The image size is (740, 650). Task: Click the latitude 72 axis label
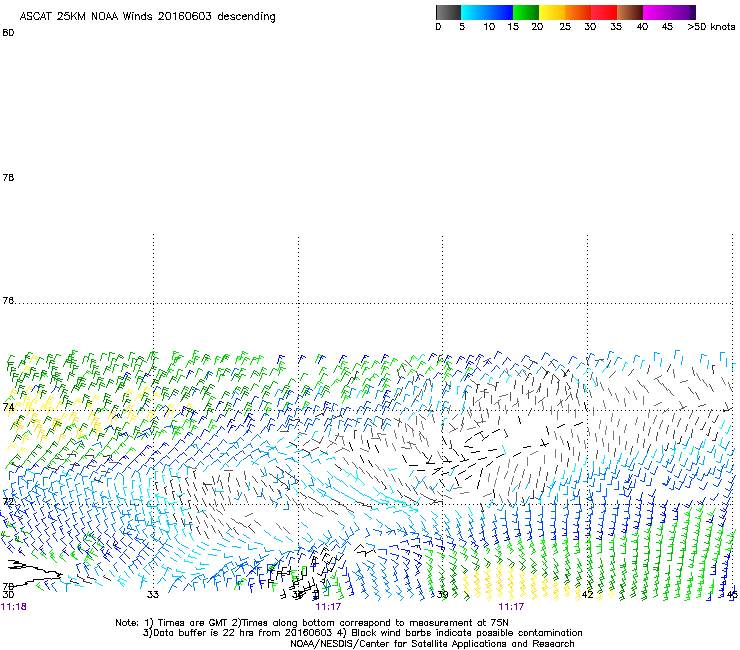point(8,501)
